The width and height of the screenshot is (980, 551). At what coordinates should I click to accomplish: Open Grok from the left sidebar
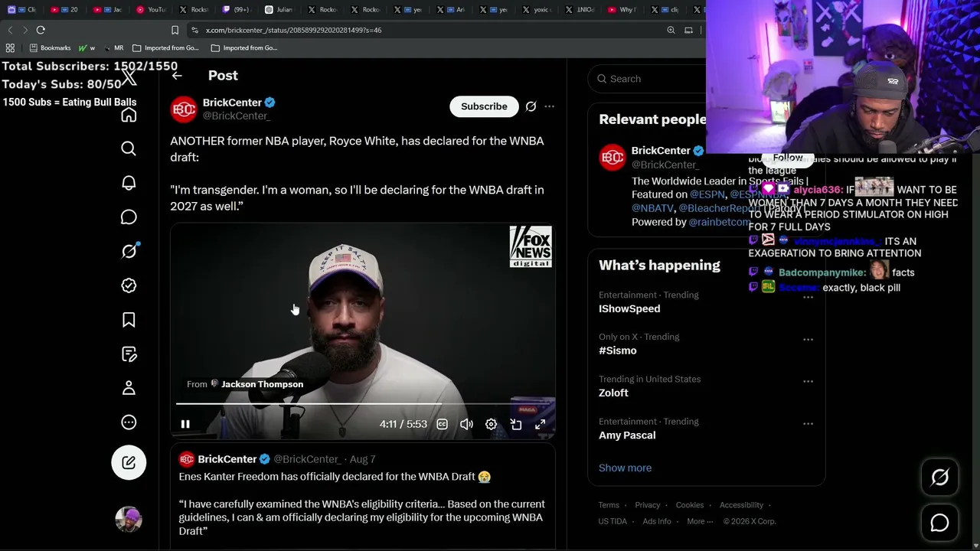(129, 251)
